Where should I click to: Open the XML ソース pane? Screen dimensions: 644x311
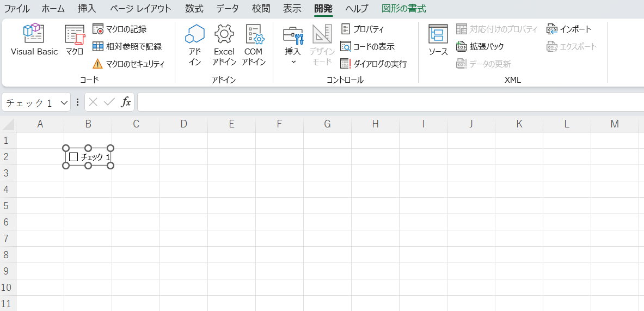[x=438, y=40]
